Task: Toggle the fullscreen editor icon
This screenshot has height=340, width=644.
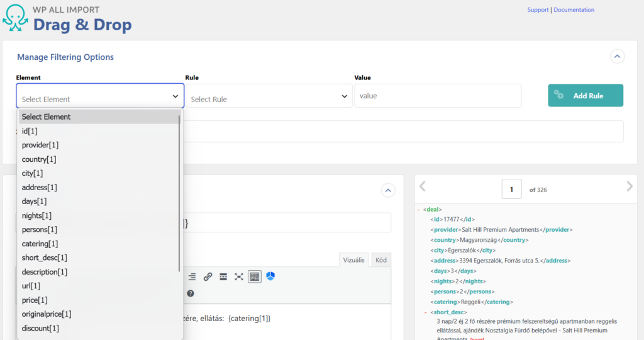Action: point(239,276)
